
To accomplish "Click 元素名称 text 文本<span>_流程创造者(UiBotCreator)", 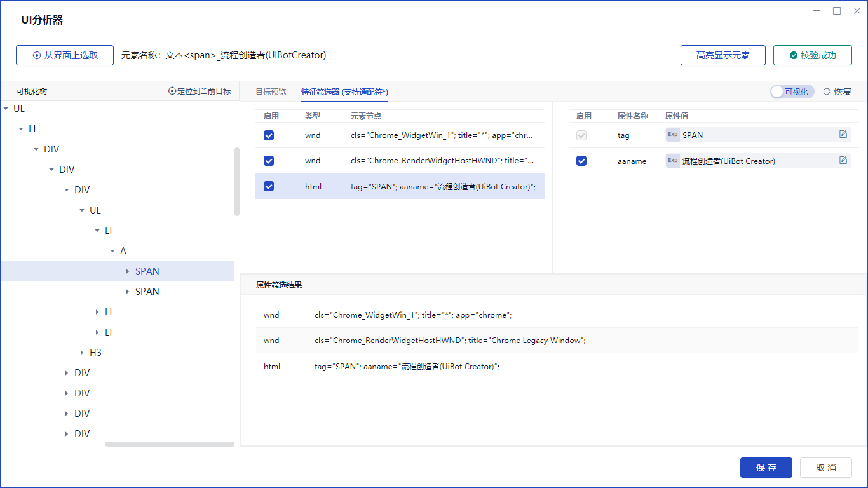I will [x=246, y=55].
